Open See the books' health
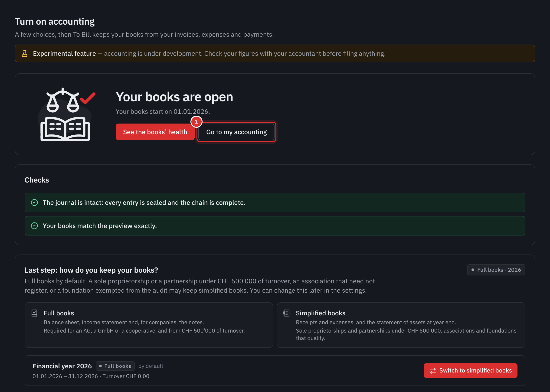The width and height of the screenshot is (550, 392). click(155, 132)
